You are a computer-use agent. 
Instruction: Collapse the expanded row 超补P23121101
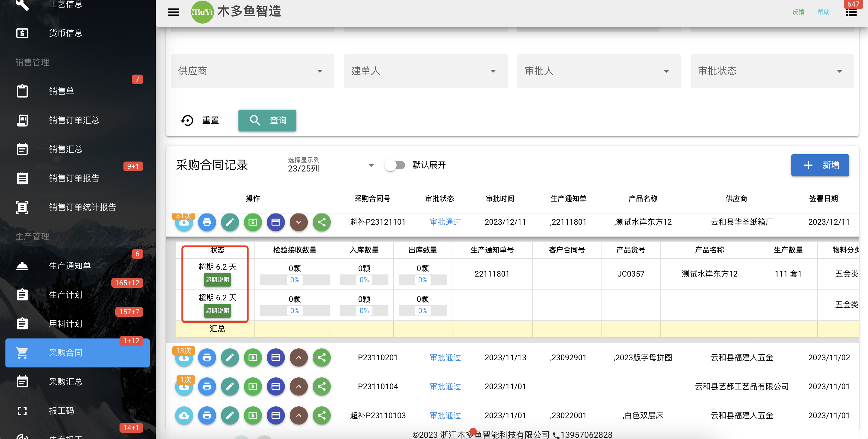[298, 222]
